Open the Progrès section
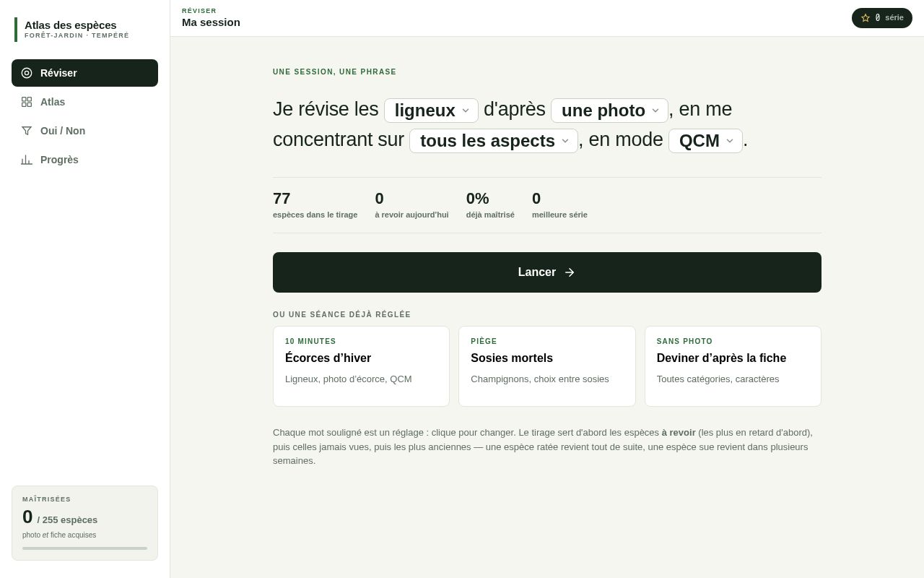The height and width of the screenshot is (578, 924). pyautogui.click(x=84, y=160)
